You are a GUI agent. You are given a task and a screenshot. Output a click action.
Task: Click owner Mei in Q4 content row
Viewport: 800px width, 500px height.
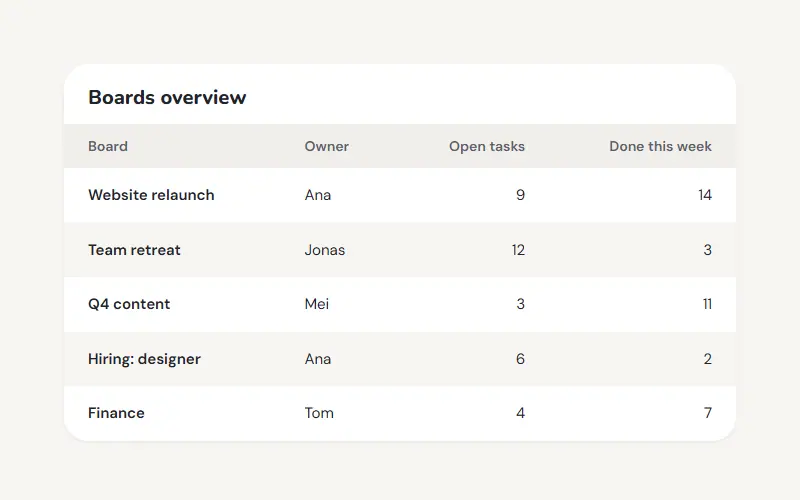tap(317, 304)
